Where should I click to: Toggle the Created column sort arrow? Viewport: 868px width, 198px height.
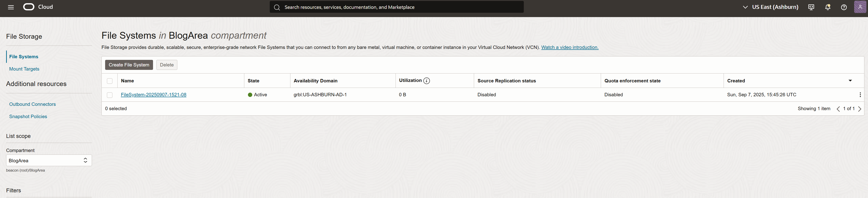click(850, 81)
